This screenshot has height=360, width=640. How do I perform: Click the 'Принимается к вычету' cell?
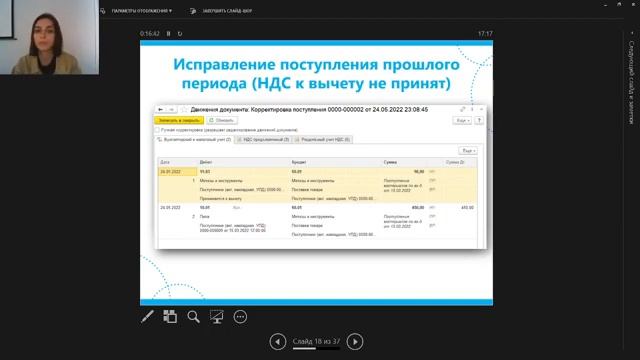221,199
